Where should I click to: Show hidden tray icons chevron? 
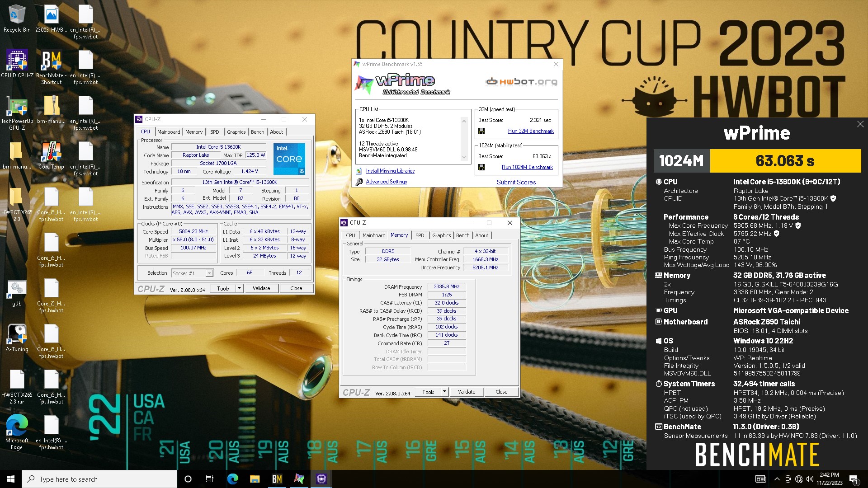click(777, 479)
